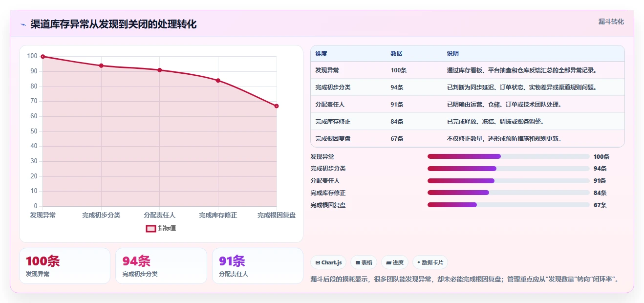Click the 发现异常 data point on chart

tap(43, 57)
